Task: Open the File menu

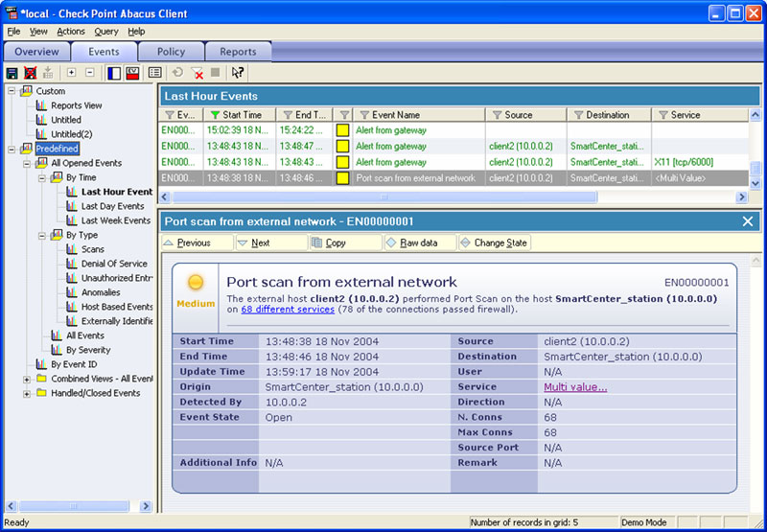Action: (13, 32)
